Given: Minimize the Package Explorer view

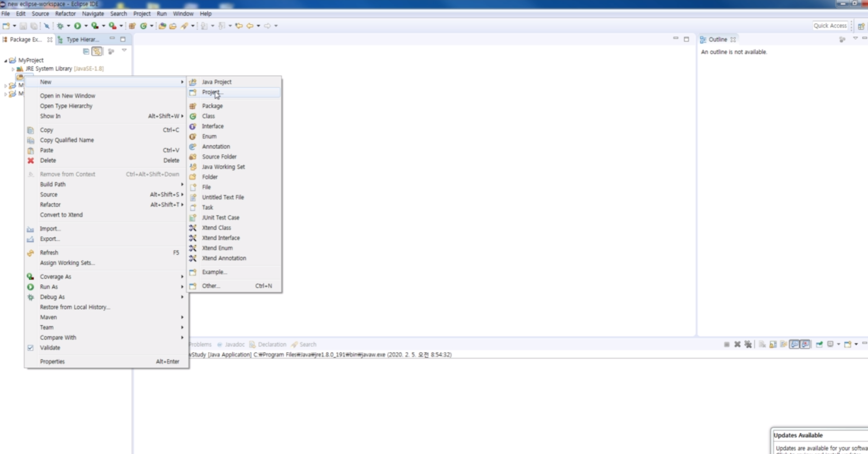Looking at the screenshot, I should 112,39.
